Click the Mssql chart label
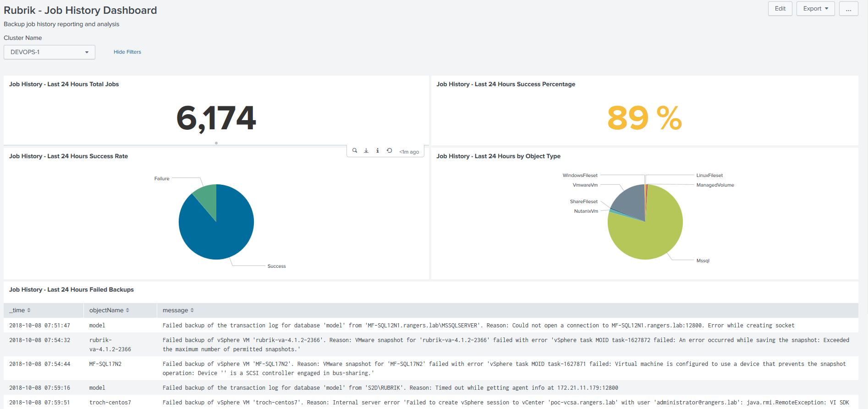 click(x=703, y=261)
